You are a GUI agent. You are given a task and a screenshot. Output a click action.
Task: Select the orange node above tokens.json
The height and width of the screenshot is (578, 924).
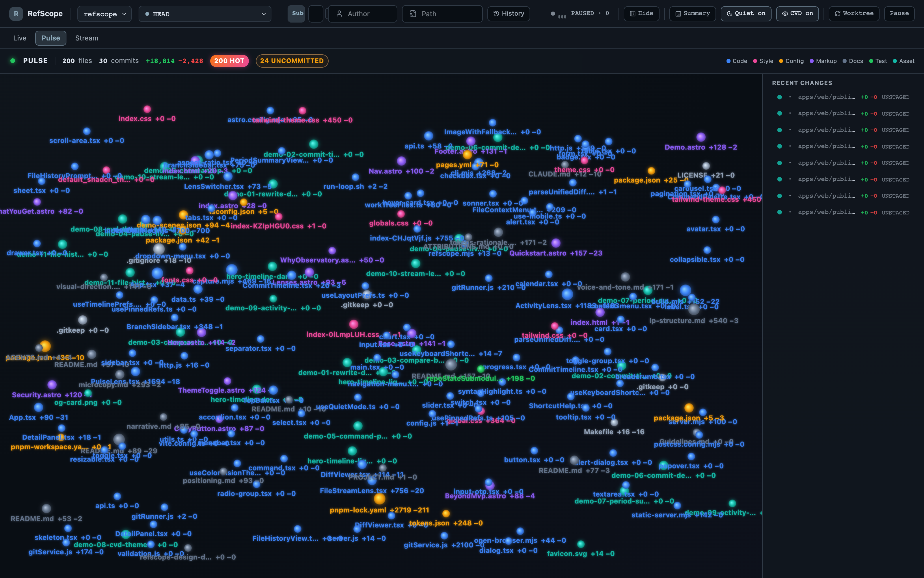[x=446, y=513]
